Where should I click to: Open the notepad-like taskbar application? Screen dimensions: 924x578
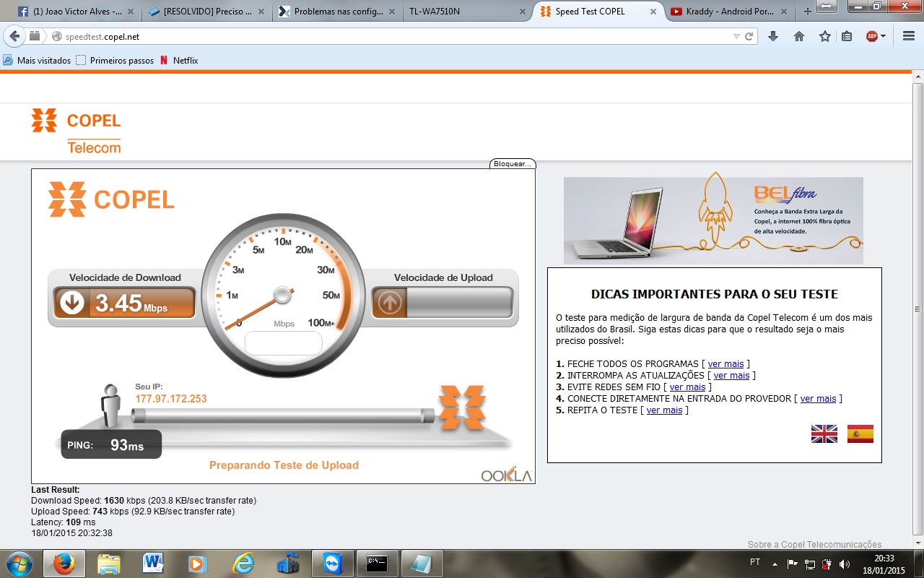[x=422, y=564]
